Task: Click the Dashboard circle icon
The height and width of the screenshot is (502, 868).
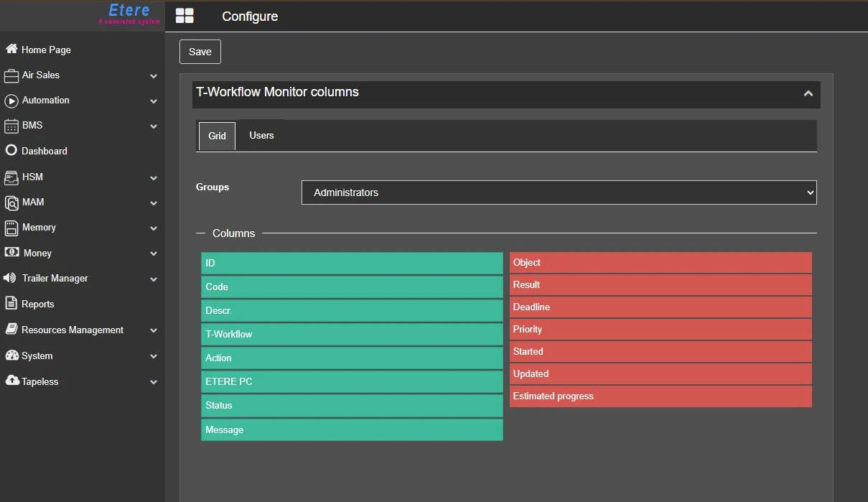Action: 11,151
